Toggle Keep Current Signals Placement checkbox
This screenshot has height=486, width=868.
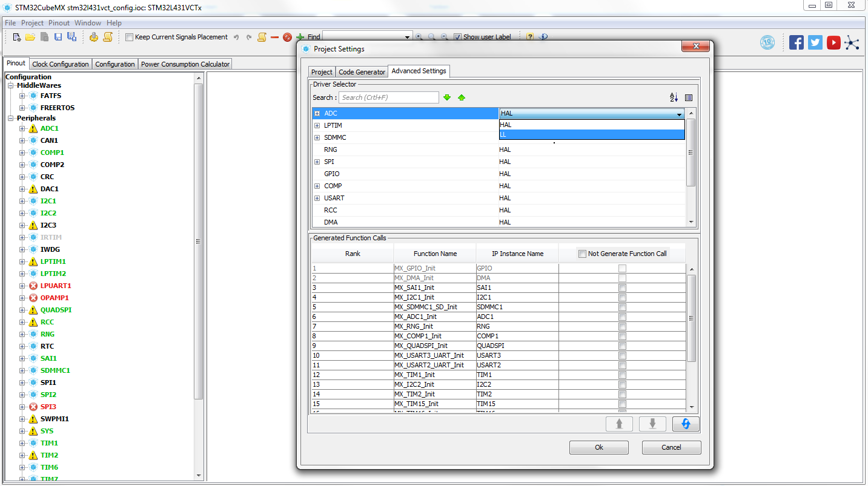click(x=129, y=37)
